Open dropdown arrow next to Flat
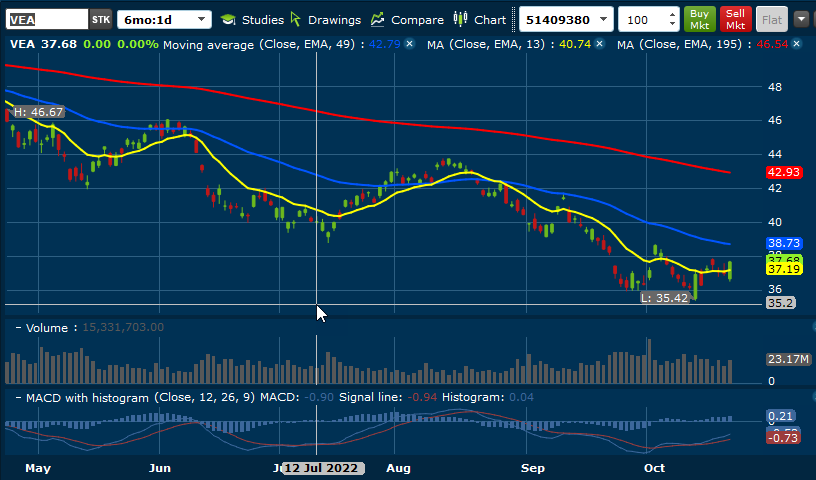Viewport: 816px width, 480px height. point(801,20)
